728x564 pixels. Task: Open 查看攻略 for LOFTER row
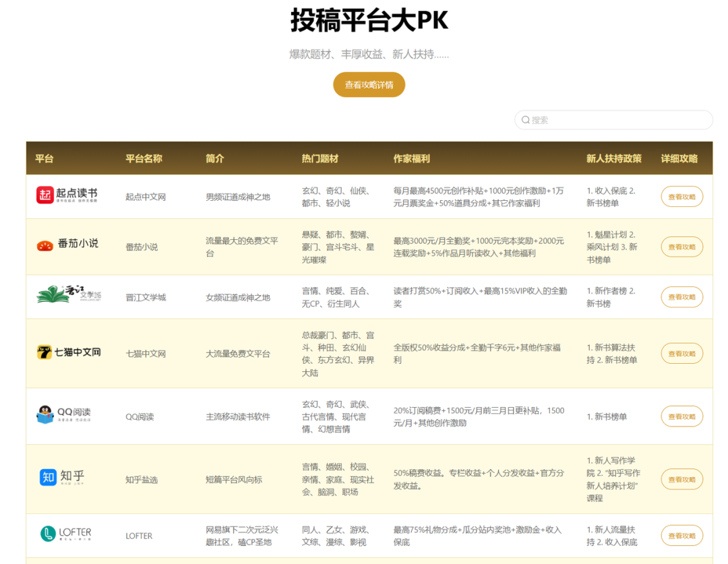pyautogui.click(x=681, y=536)
